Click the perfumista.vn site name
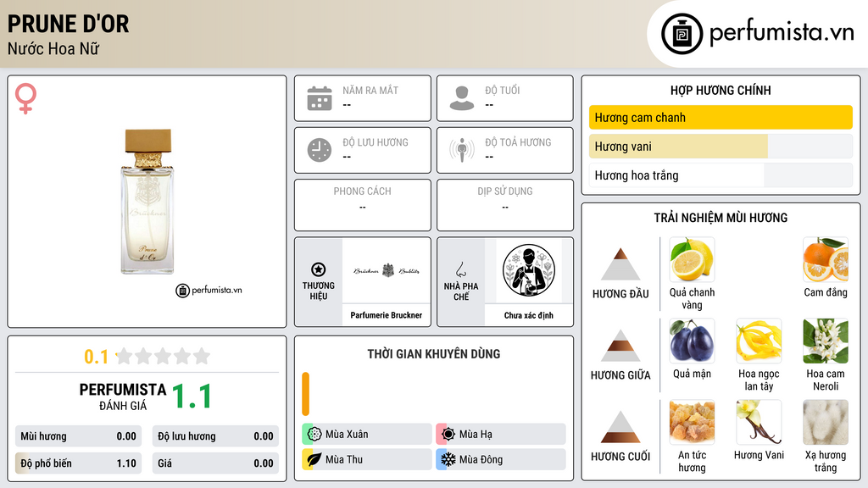Image resolution: width=868 pixels, height=488 pixels. (782, 32)
